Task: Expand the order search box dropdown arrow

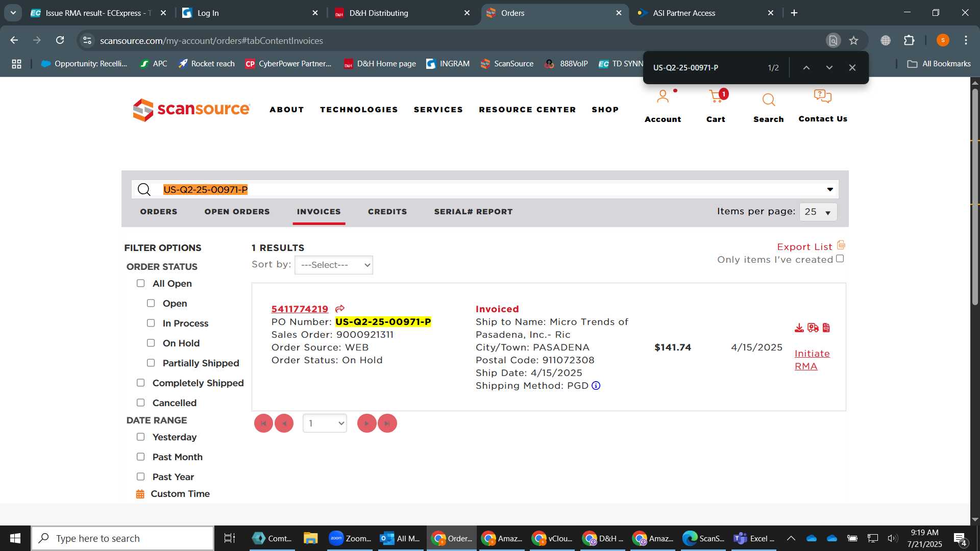Action: point(830,189)
